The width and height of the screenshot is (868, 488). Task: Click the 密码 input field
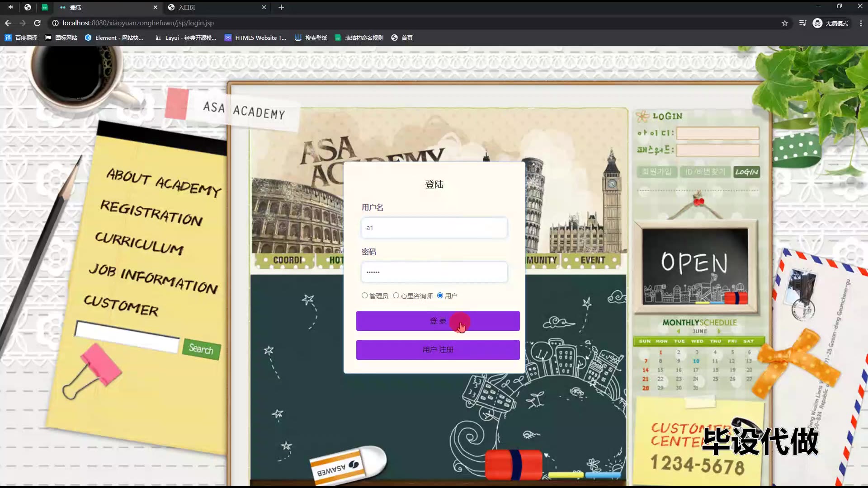[x=434, y=272]
